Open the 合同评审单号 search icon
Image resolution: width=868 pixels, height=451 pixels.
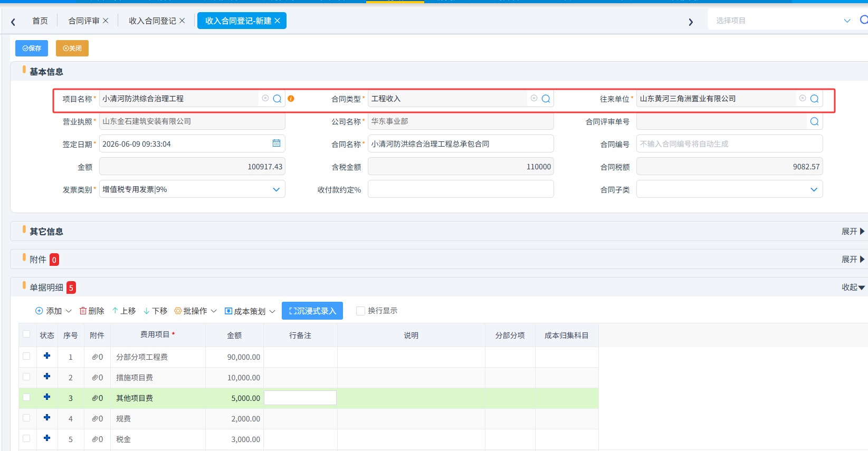(815, 121)
